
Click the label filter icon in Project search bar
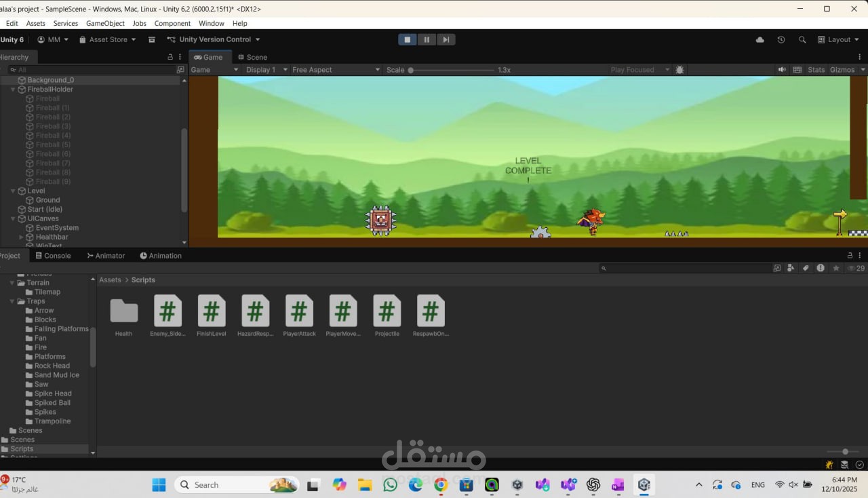(x=806, y=268)
